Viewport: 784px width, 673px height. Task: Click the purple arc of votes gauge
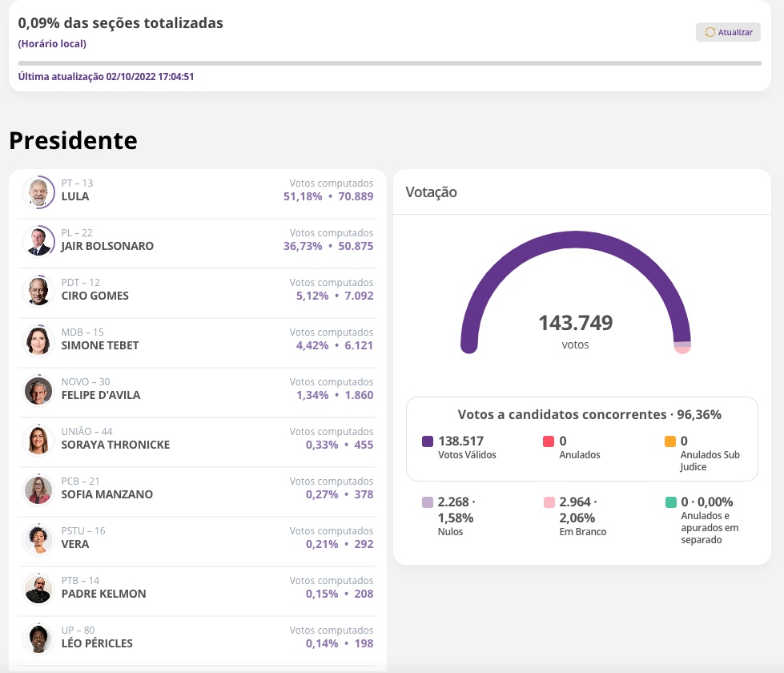[x=575, y=238]
